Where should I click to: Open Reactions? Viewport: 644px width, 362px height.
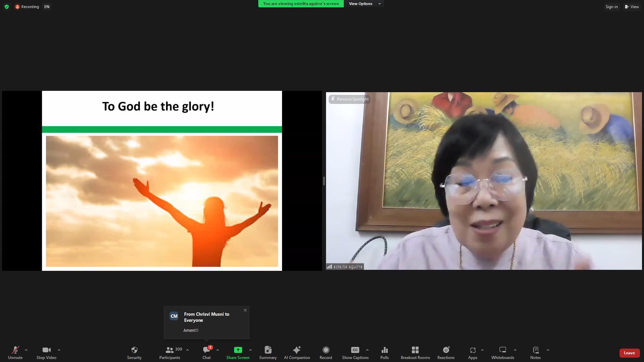coord(446,353)
